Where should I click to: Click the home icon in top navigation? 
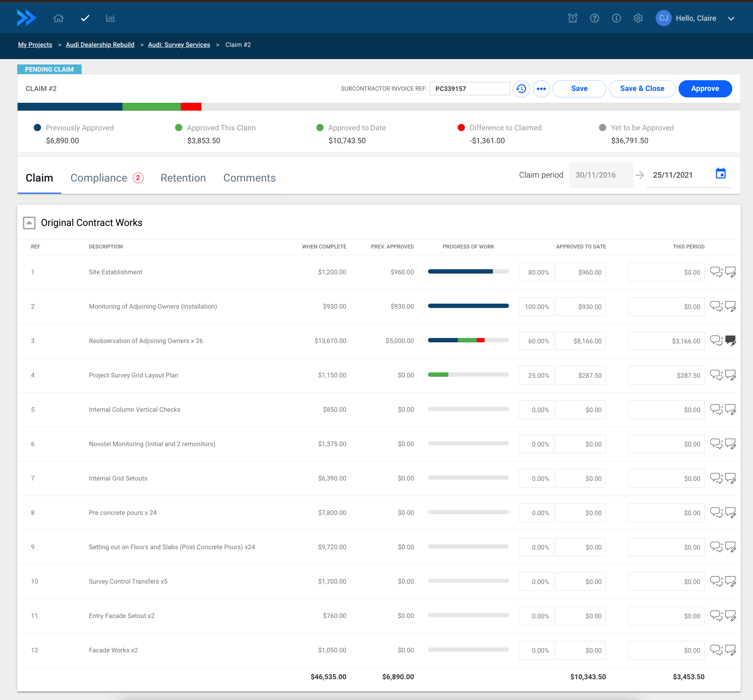coord(58,18)
